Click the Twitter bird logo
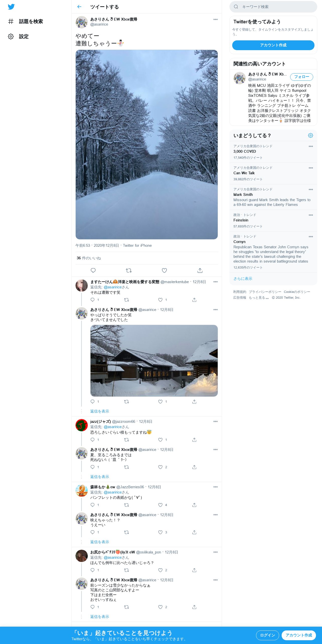Screen dimensions: 322x644 pos(11,7)
